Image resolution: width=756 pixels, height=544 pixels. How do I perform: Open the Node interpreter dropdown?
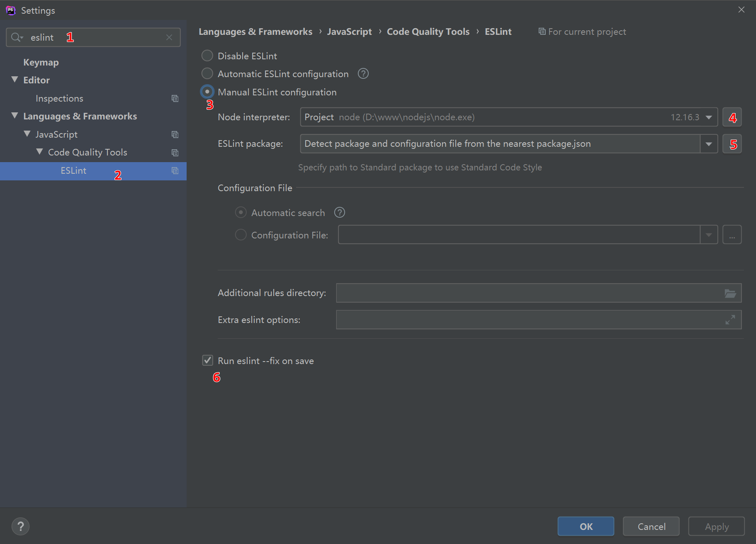click(x=709, y=117)
